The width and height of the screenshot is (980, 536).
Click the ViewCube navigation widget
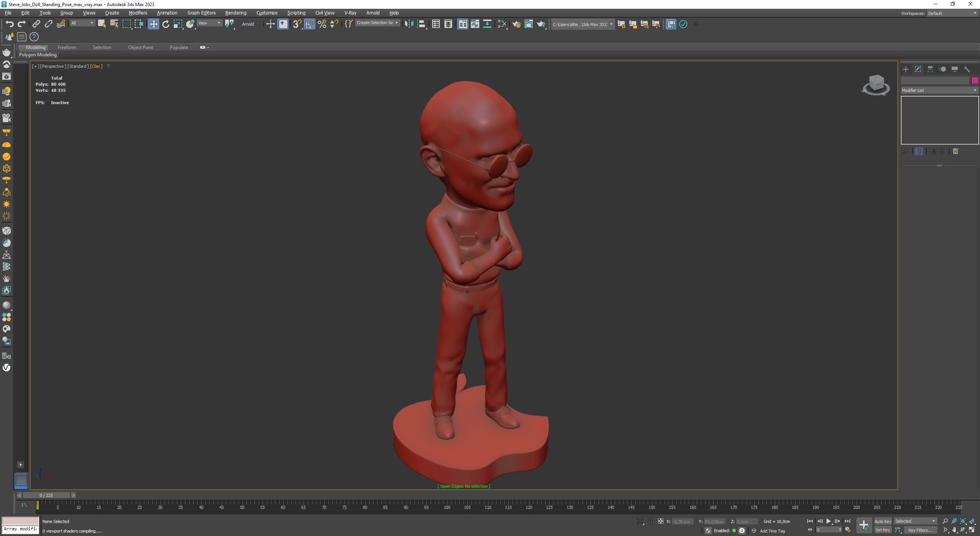(x=876, y=85)
